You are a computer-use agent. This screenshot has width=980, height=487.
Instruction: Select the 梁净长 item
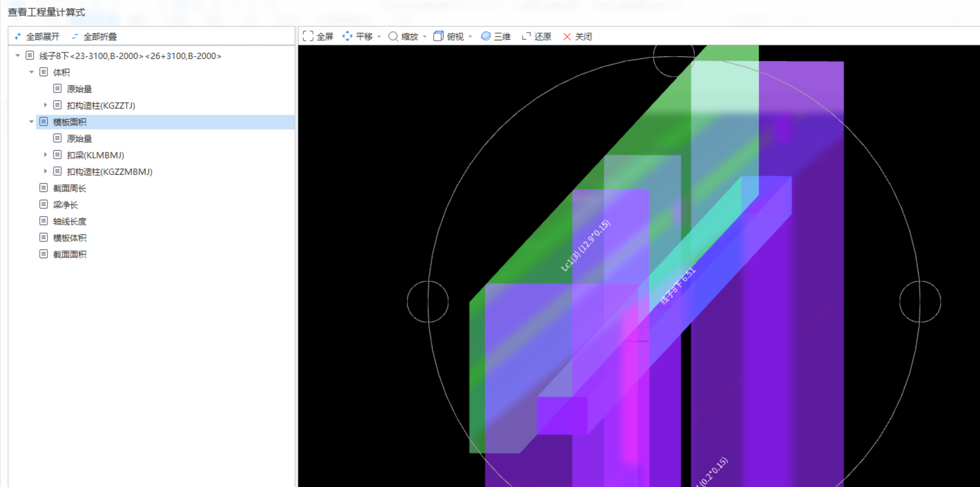click(65, 205)
